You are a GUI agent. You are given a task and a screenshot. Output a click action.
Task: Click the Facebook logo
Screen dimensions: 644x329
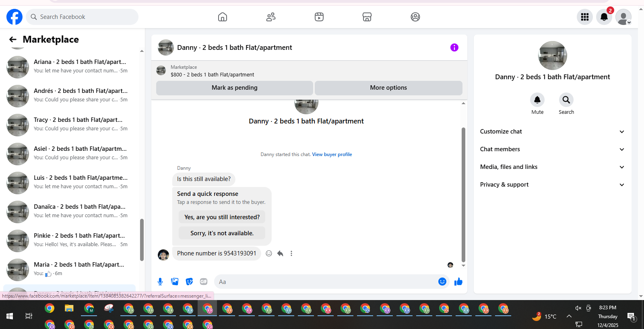coord(14,17)
